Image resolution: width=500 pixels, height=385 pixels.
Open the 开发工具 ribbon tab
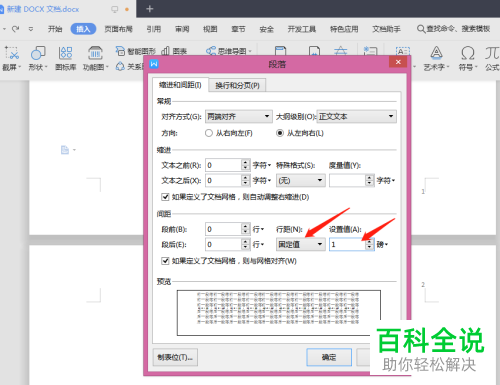click(x=302, y=29)
